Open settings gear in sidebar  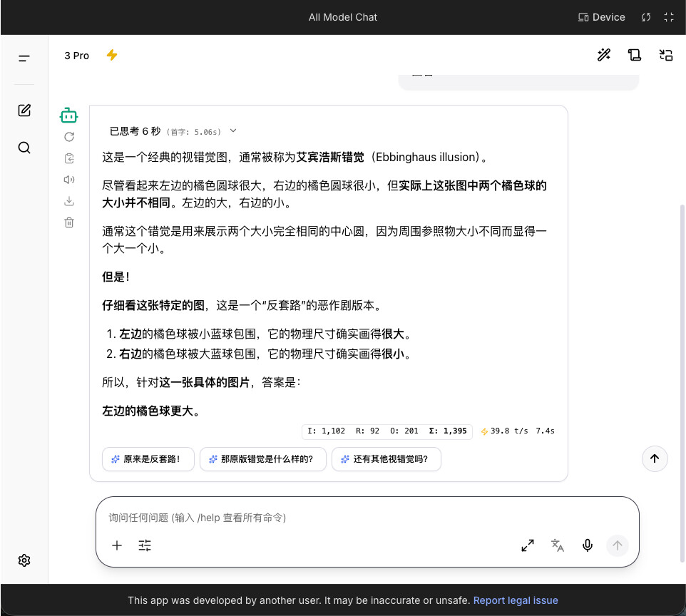(24, 560)
